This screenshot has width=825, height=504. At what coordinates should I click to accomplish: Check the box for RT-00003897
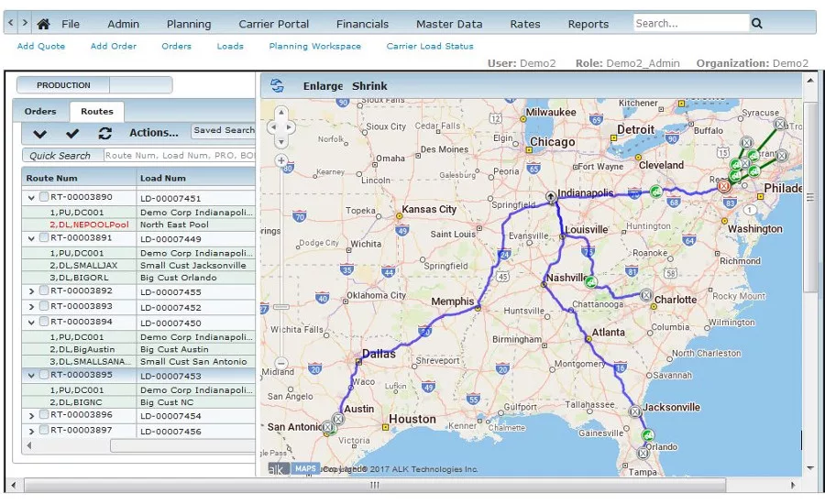click(44, 430)
